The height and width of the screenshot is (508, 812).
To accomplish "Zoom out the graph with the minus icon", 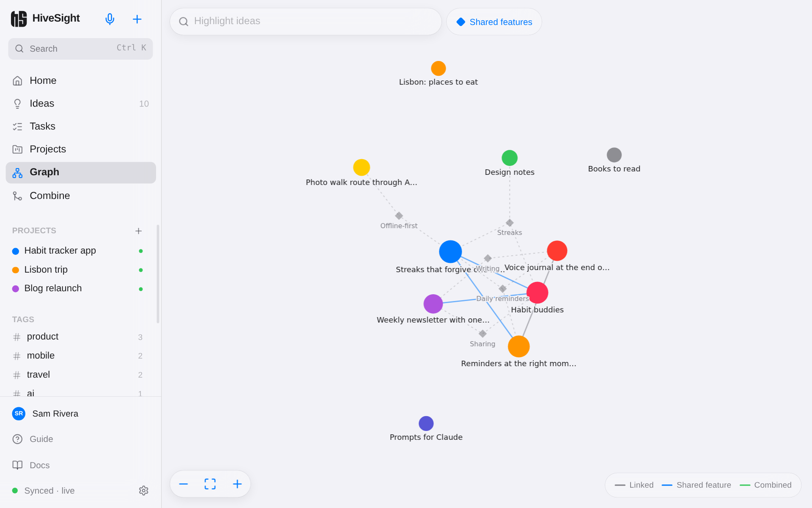I will point(184,484).
